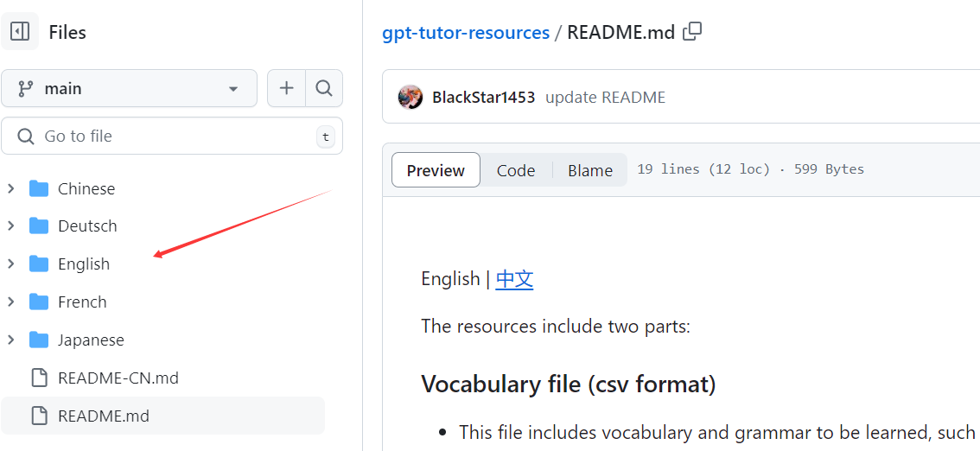This screenshot has width=980, height=451.
Task: Click BlackStar1453's avatar image
Action: (410, 98)
